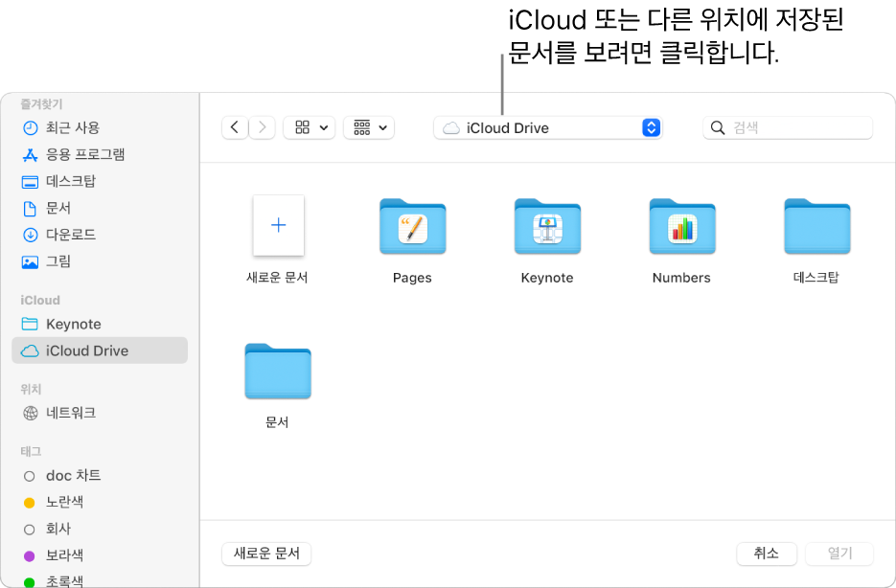896x588 pixels.
Task: Go back with the left chevron button
Action: click(x=234, y=127)
